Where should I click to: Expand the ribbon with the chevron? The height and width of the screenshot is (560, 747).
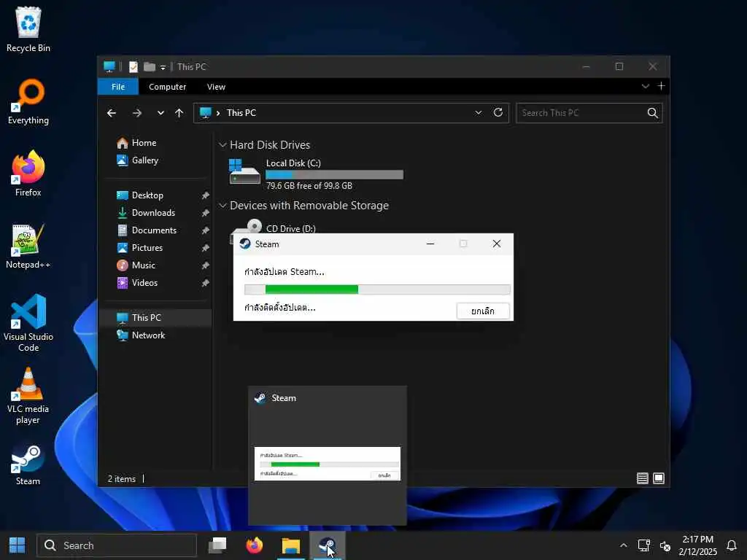(646, 86)
